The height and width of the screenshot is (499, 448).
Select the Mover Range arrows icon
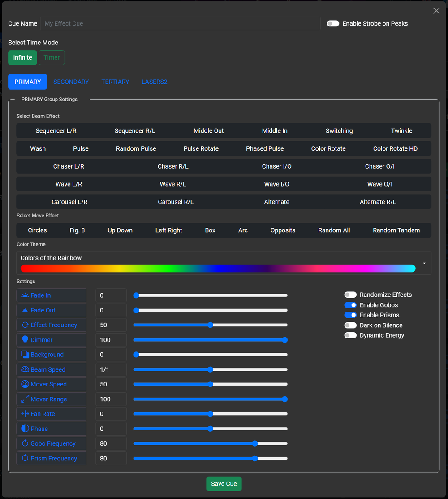[x=24, y=399]
